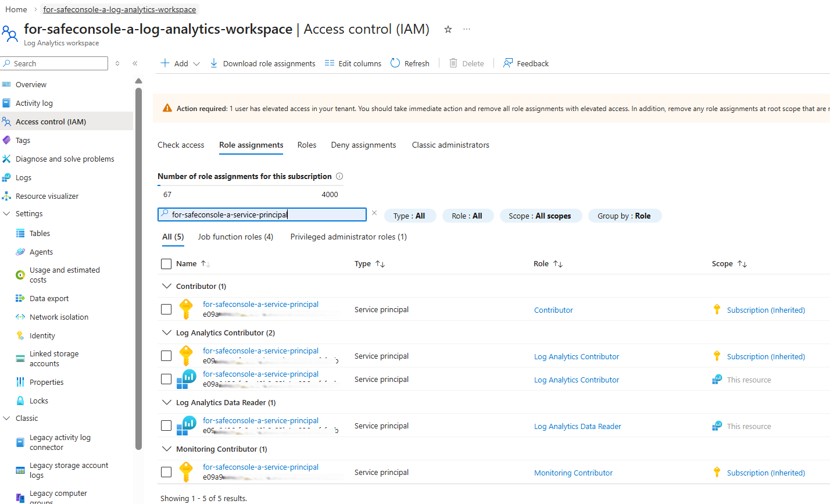The height and width of the screenshot is (504, 830).
Task: Go to Home breadcrumb
Action: coord(16,9)
